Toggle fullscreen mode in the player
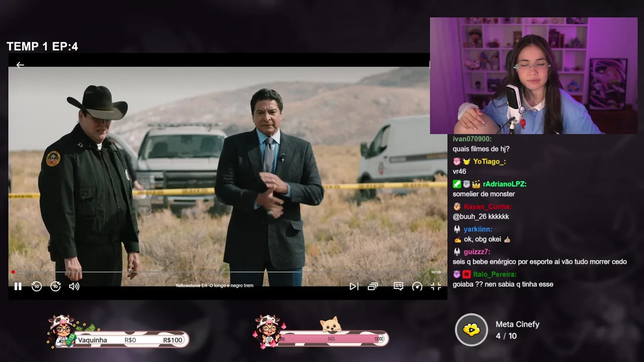644x362 pixels. pyautogui.click(x=436, y=286)
